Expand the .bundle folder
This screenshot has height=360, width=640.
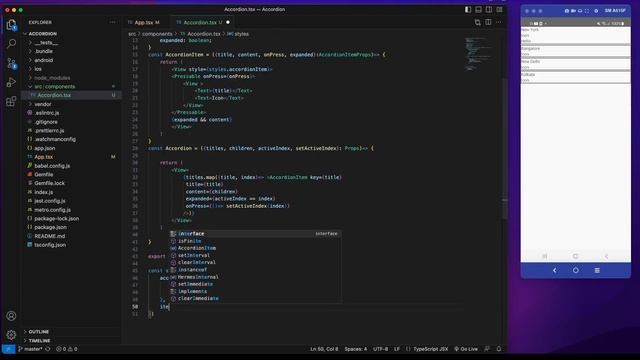coord(44,51)
